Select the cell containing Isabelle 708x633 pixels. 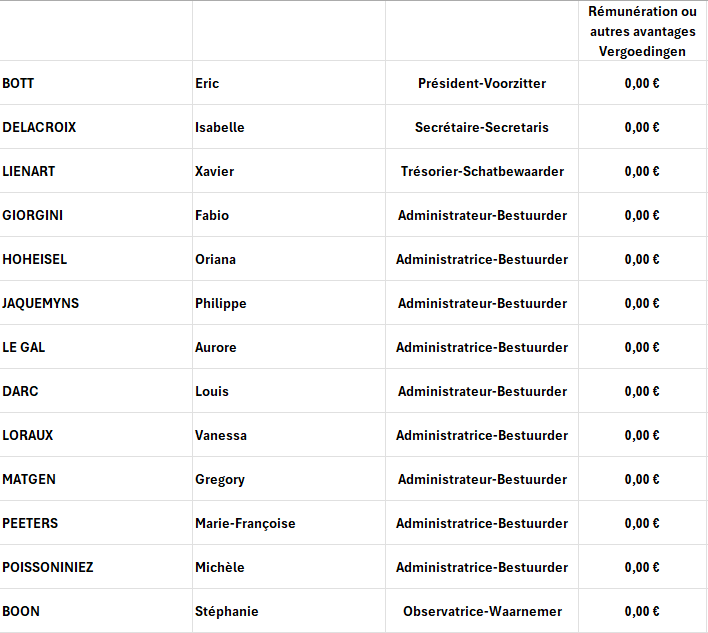(x=220, y=127)
